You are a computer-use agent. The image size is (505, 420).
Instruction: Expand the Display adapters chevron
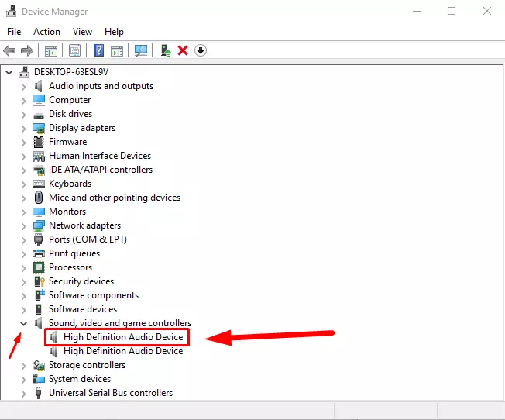click(23, 129)
